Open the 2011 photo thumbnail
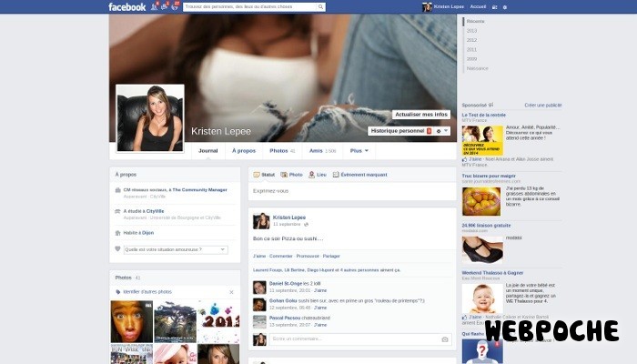 pos(218,322)
